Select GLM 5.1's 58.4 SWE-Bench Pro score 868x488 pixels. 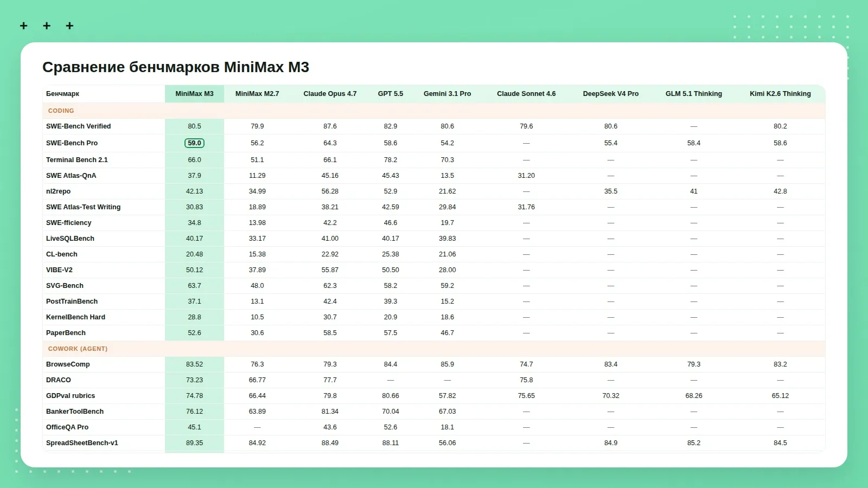(x=694, y=143)
